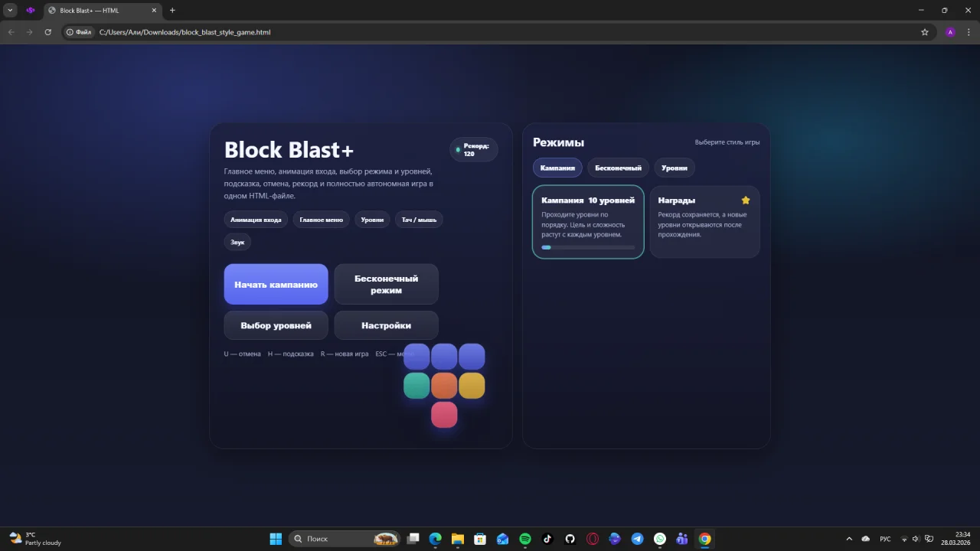This screenshot has height=551, width=980.
Task: Open WhatsApp from the taskbar
Action: tap(660, 539)
